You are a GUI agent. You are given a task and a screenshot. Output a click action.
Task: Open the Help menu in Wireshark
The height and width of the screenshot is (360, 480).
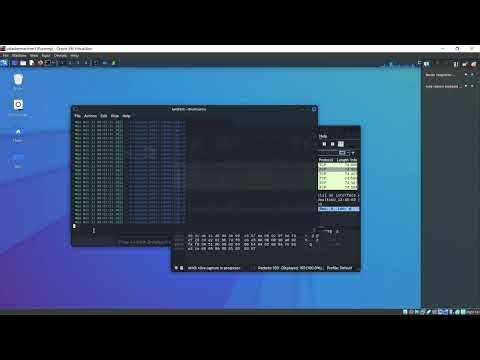point(323,136)
